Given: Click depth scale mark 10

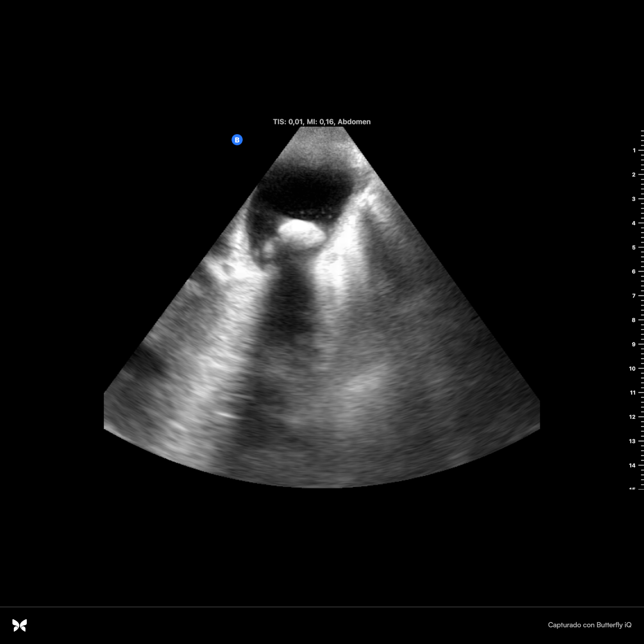Looking at the screenshot, I should [633, 368].
